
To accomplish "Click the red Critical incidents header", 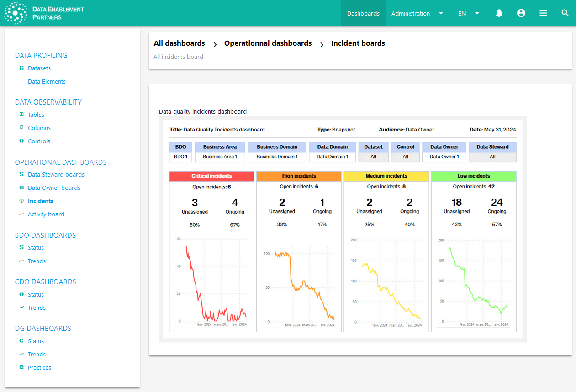I will pos(211,176).
